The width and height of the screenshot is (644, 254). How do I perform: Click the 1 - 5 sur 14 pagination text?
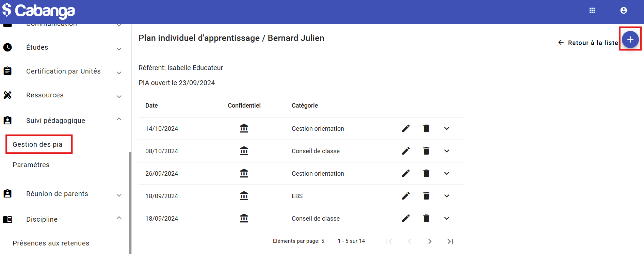point(351,241)
